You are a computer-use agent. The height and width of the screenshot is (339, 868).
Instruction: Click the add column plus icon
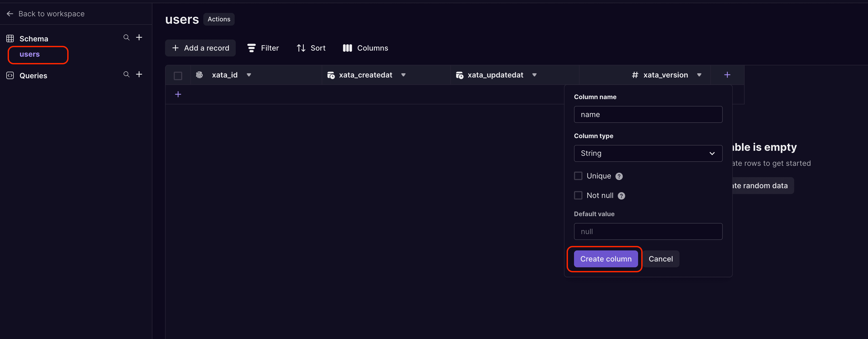click(x=727, y=75)
